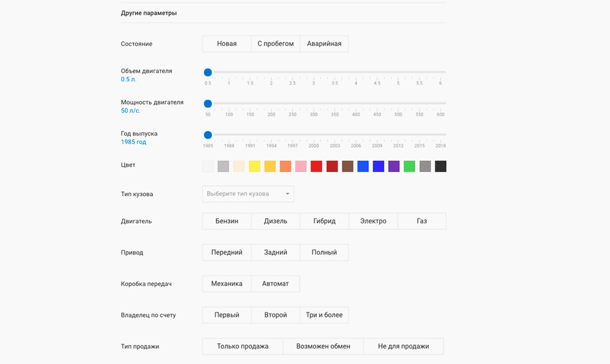Choose the pink color swatch

tap(301, 166)
